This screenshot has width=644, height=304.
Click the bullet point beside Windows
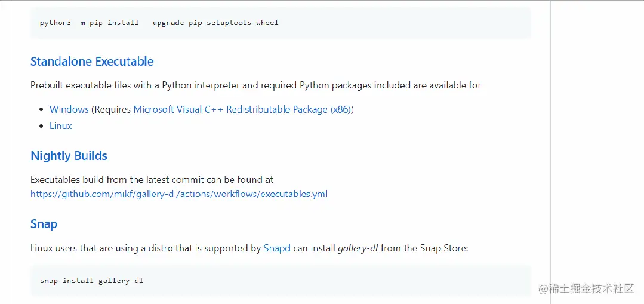coord(41,110)
